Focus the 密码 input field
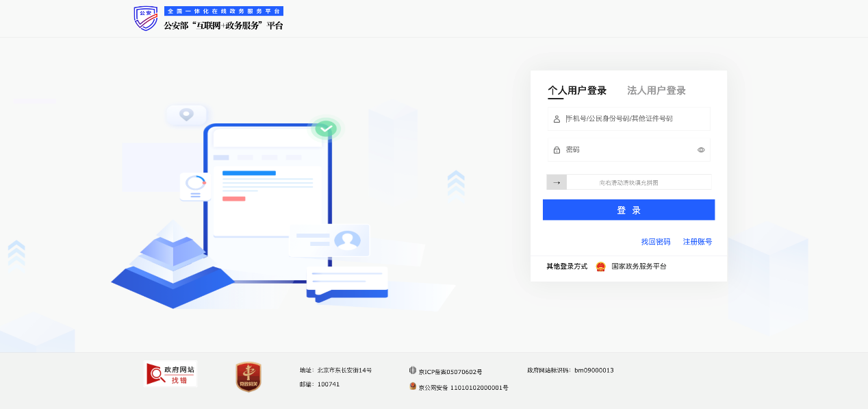The image size is (868, 409). pos(626,150)
